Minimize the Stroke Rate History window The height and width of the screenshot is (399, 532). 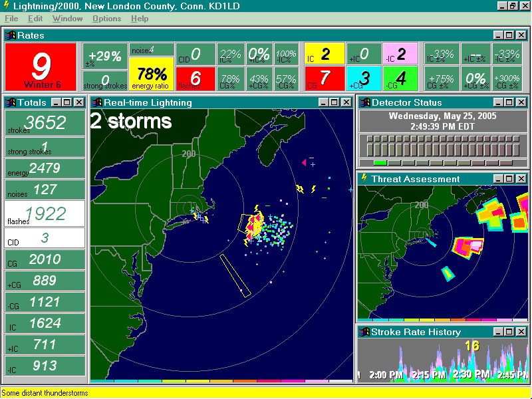coord(497,331)
